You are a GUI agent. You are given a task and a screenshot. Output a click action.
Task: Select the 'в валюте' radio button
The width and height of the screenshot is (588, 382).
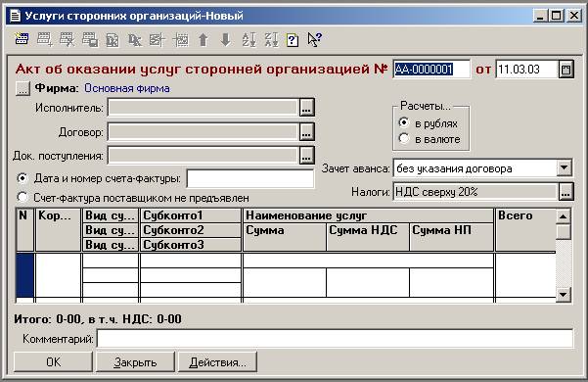pos(404,138)
